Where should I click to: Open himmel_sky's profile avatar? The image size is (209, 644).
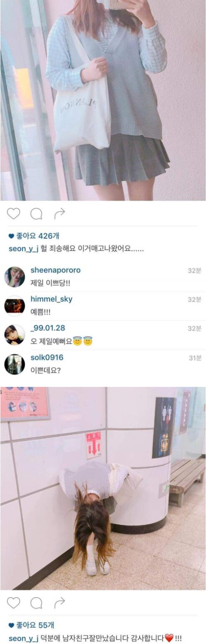[15, 306]
